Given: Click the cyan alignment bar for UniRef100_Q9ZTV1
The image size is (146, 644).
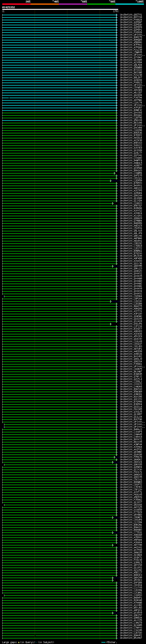Looking at the screenshot, I should coord(60,15).
